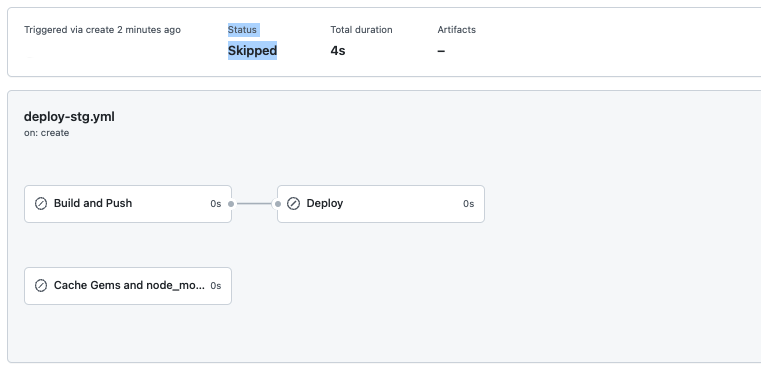Click the highlighted Skipped status text
Image resolution: width=761 pixels, height=373 pixels.
coord(252,50)
